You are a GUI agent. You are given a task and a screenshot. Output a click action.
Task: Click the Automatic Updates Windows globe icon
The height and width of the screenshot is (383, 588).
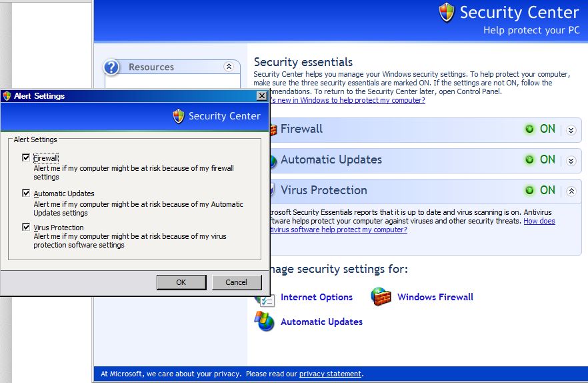tap(265, 322)
